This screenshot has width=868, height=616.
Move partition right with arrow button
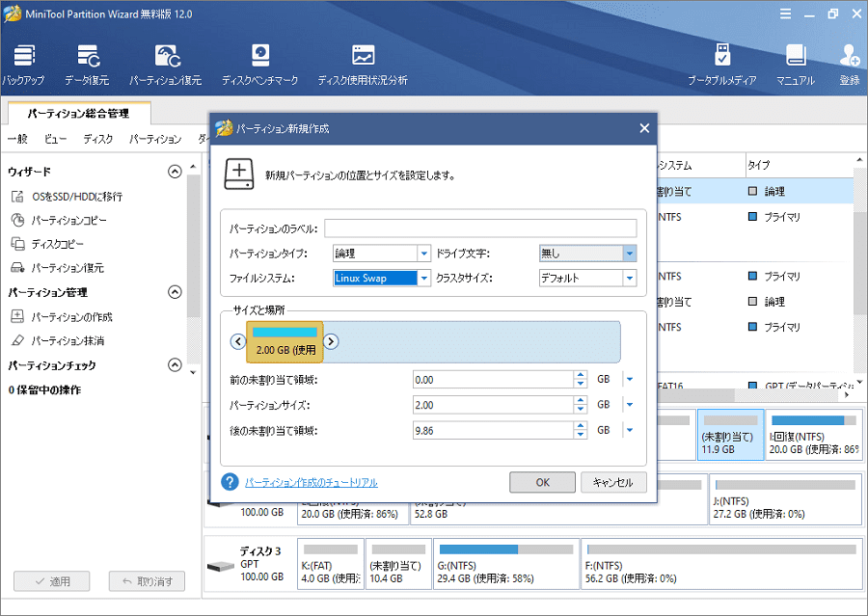coord(331,341)
